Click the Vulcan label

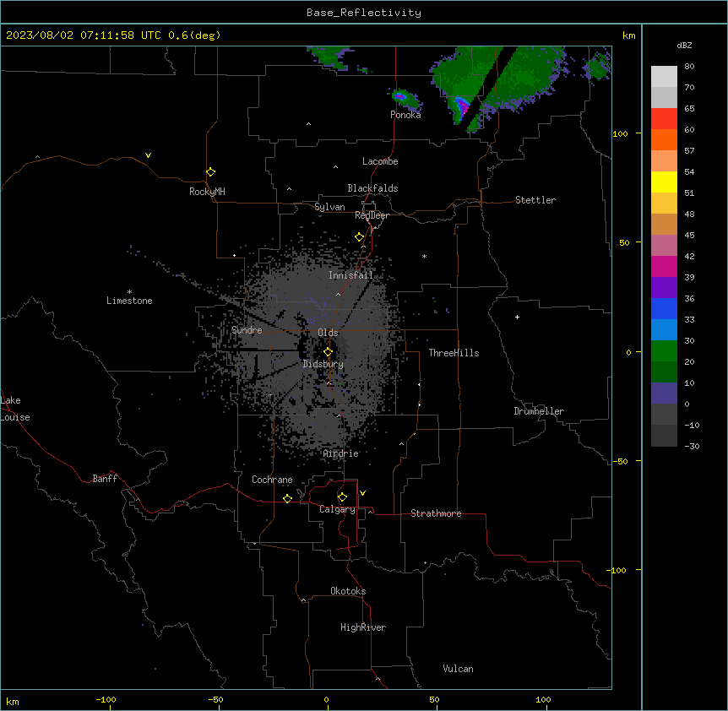(x=459, y=669)
